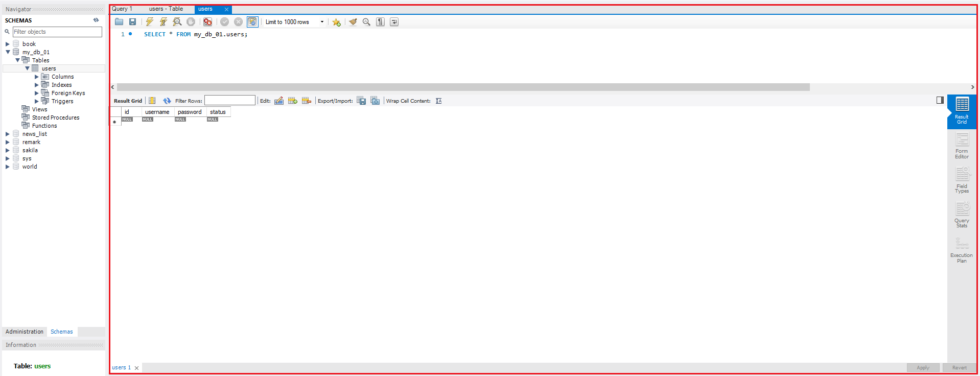Screen dimensions: 980x376
Task: Import records from external file icon
Action: click(375, 101)
